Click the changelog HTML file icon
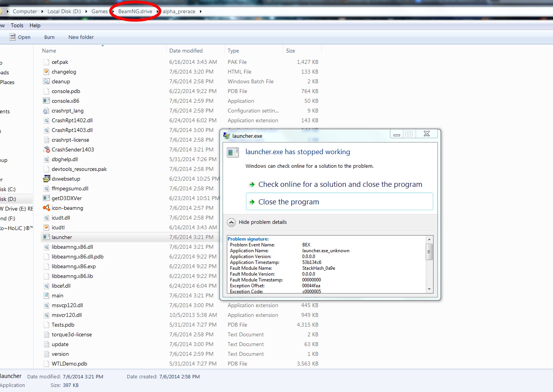 point(46,72)
